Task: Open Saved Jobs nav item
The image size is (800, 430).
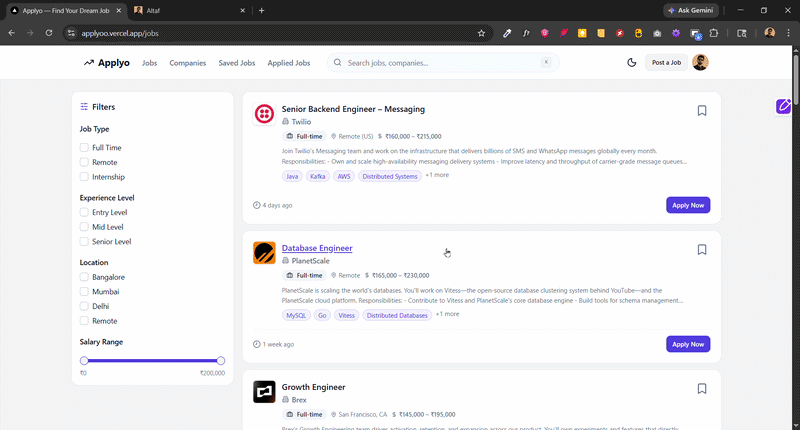Action: (237, 63)
